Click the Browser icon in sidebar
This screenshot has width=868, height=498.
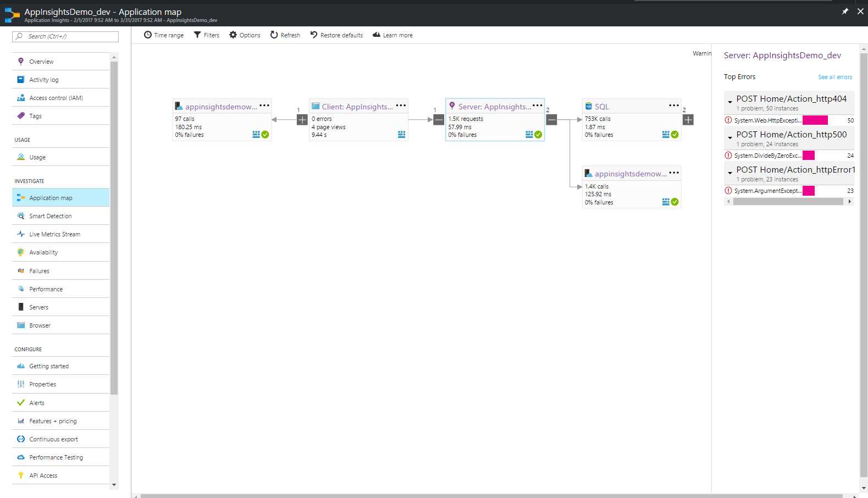coord(21,325)
